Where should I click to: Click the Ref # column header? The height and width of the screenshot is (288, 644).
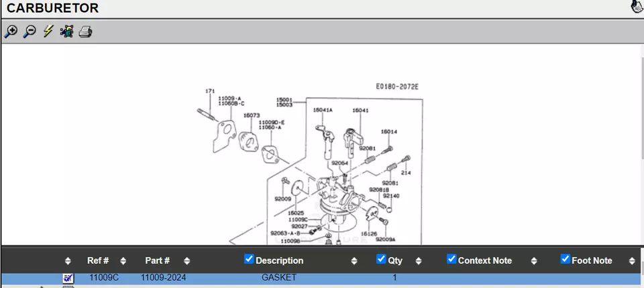[x=98, y=261]
